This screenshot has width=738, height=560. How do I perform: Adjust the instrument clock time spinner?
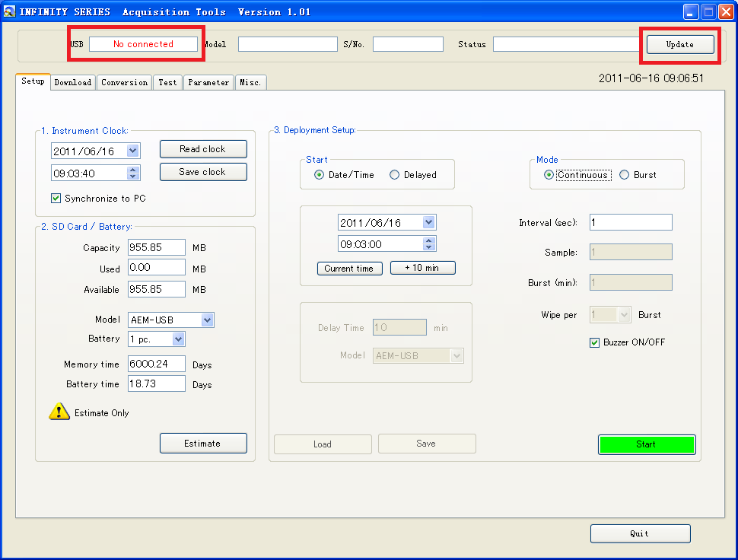coord(134,173)
